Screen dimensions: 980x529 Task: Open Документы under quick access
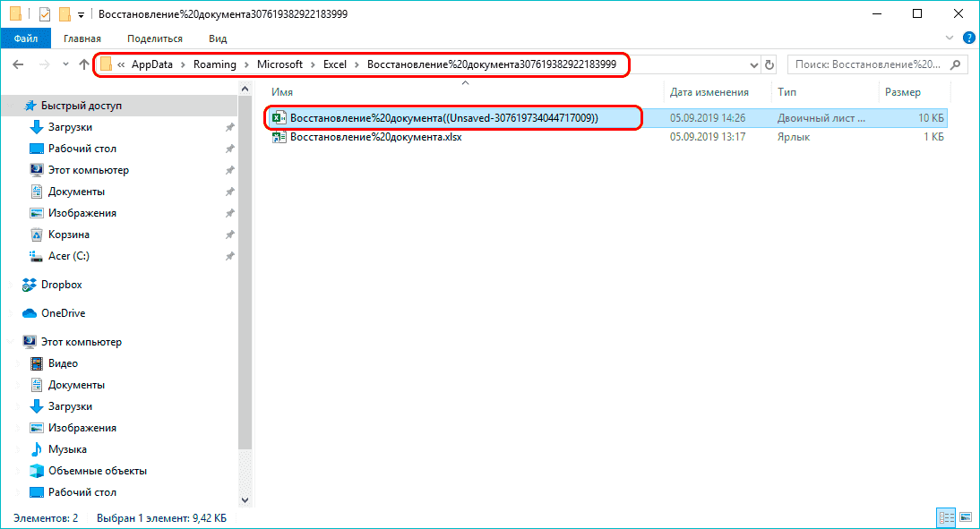pyautogui.click(x=76, y=192)
